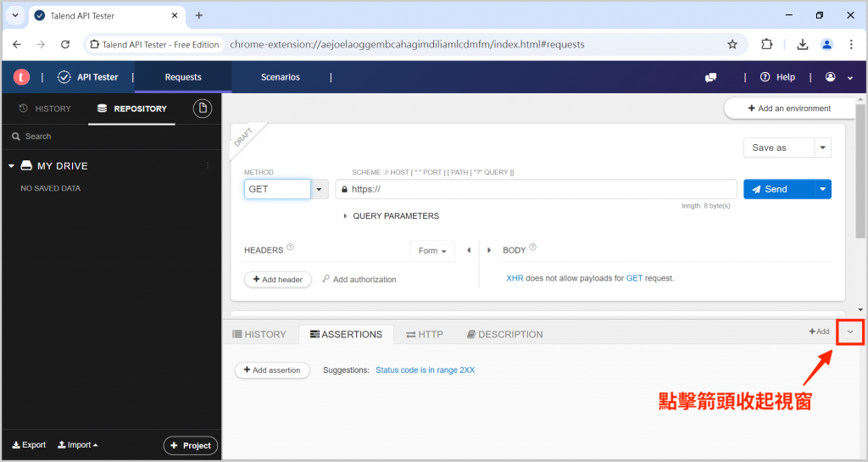Add a header
This screenshot has height=462, width=868.
pyautogui.click(x=278, y=280)
